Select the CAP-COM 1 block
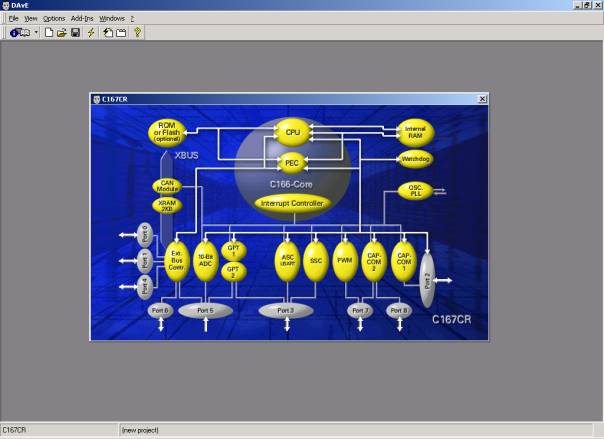Image resolution: width=604 pixels, height=439 pixels. 404,261
